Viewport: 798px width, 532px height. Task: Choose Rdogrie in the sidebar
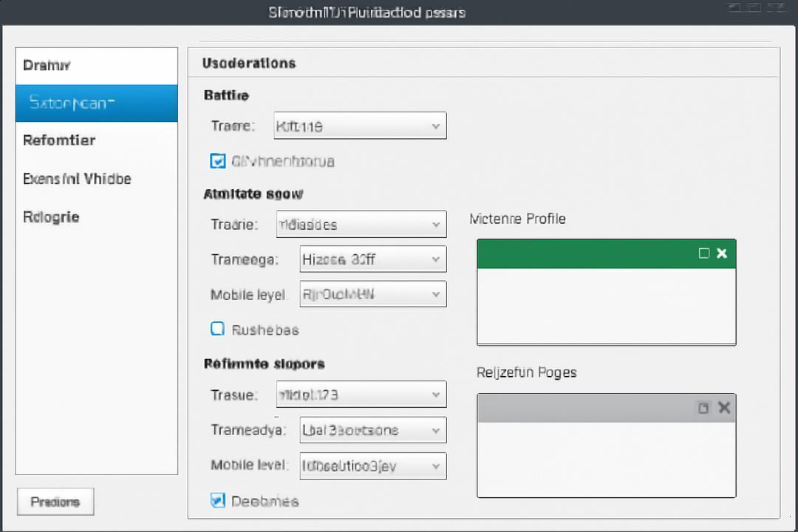click(x=97, y=217)
